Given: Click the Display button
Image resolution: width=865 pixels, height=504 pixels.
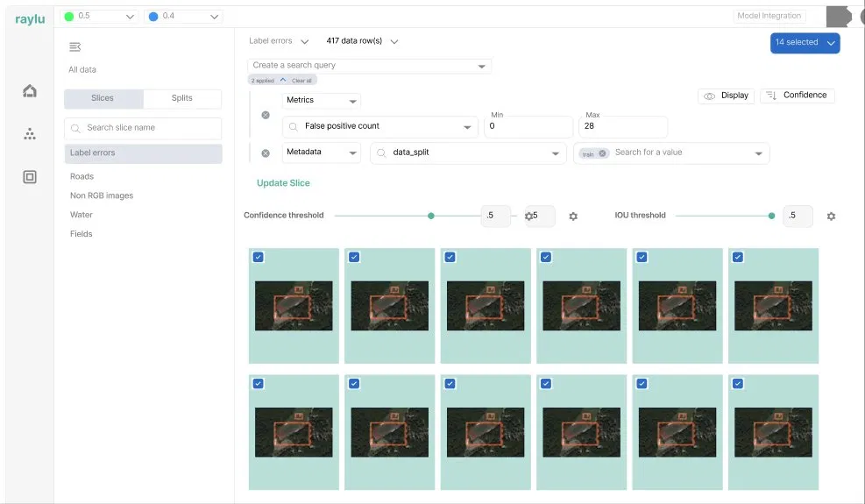Looking at the screenshot, I should click(x=726, y=96).
